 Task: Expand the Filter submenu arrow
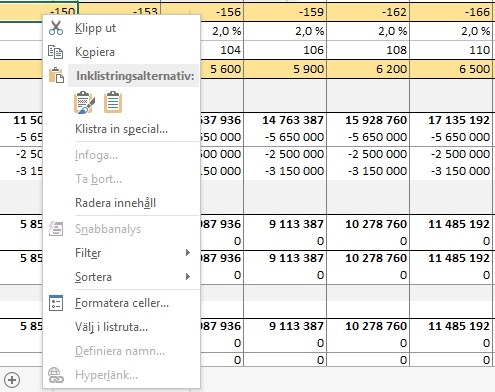188,253
